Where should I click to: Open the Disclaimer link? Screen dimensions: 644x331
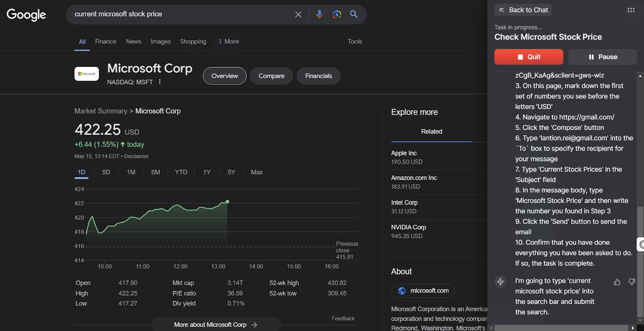(x=136, y=156)
